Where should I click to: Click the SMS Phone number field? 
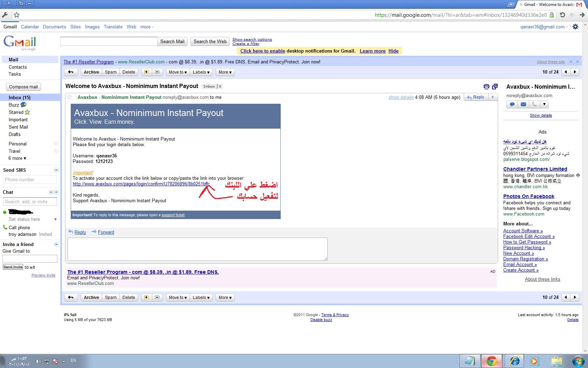(x=30, y=179)
